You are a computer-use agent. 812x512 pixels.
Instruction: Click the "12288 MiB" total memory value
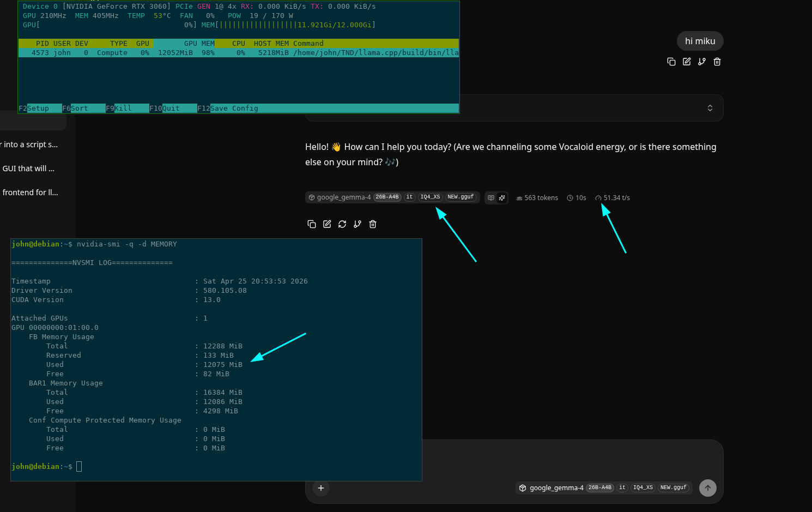coord(223,346)
